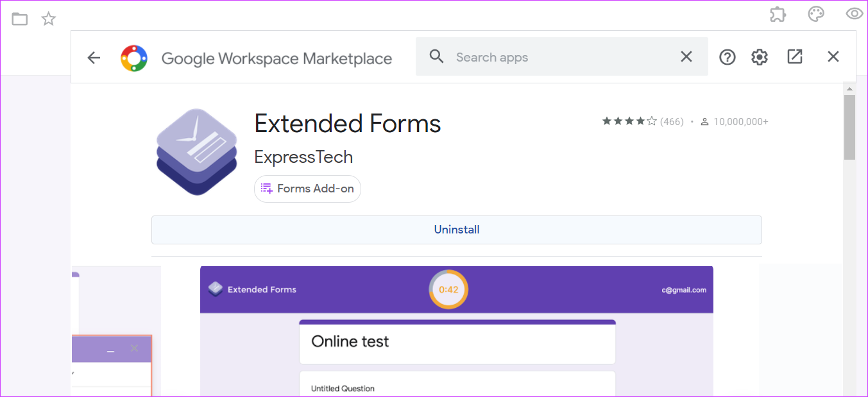Preview the form with the eye icon
The image size is (868, 397).
[x=855, y=14]
